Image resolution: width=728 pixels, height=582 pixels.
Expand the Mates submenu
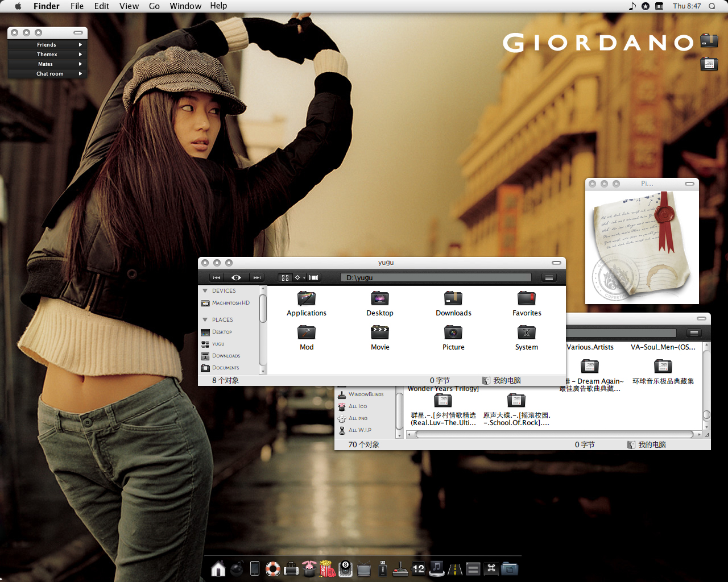pos(48,64)
